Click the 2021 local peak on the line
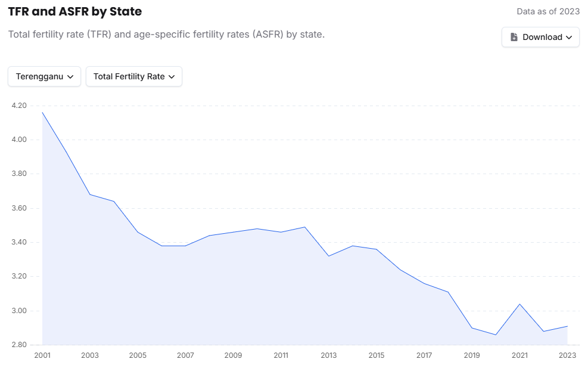The image size is (588, 365). point(519,304)
